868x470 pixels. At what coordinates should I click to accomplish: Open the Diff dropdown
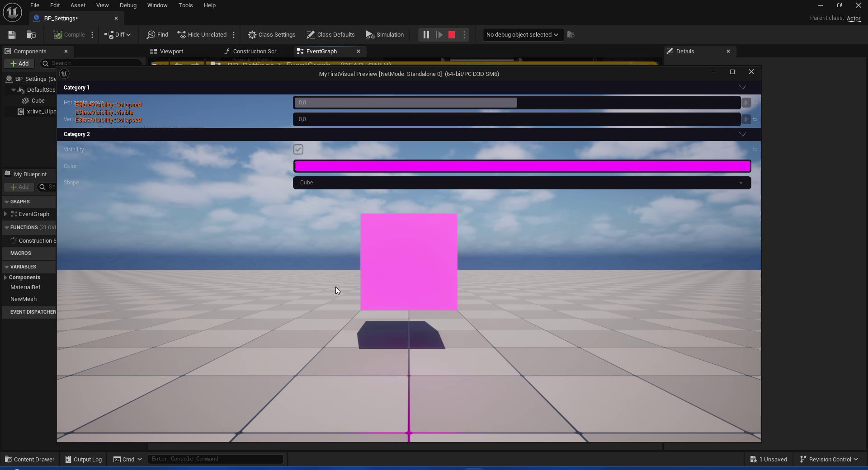(x=118, y=35)
